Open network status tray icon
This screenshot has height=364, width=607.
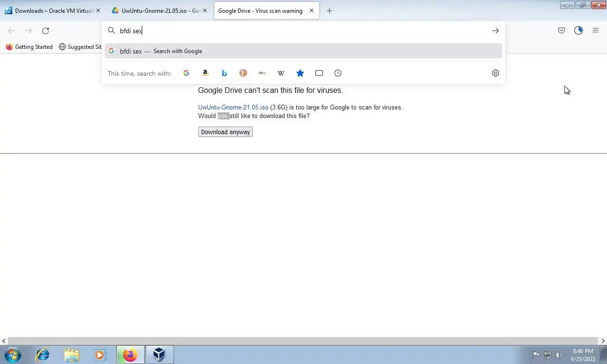pos(548,355)
